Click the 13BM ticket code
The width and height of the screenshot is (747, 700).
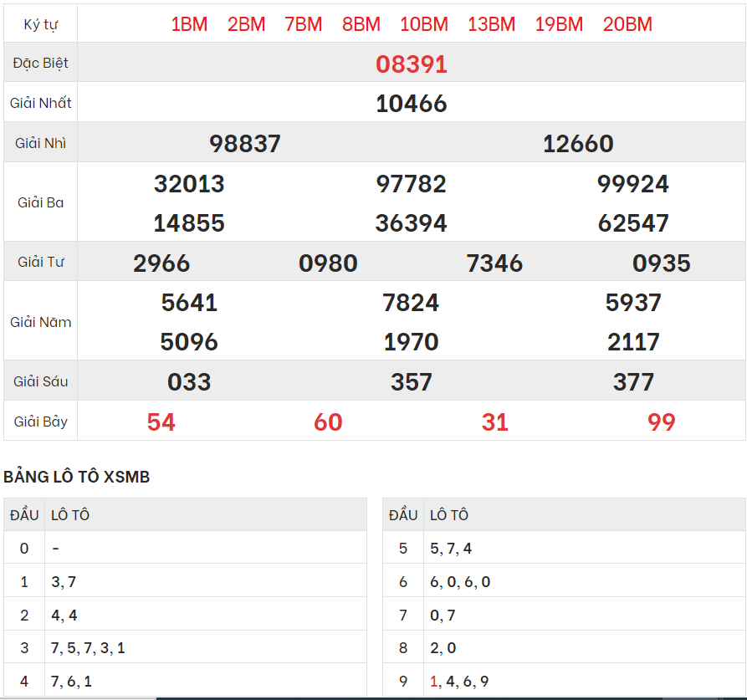click(x=491, y=24)
